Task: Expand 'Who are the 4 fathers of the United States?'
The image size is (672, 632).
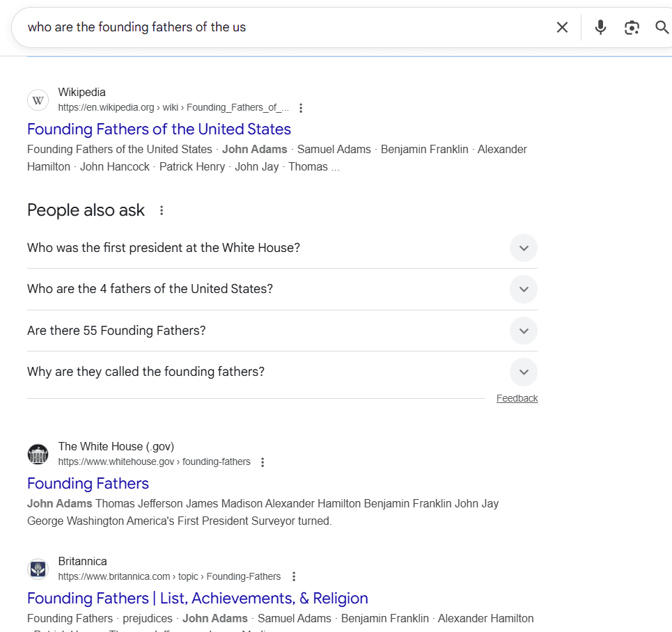Action: tap(523, 289)
